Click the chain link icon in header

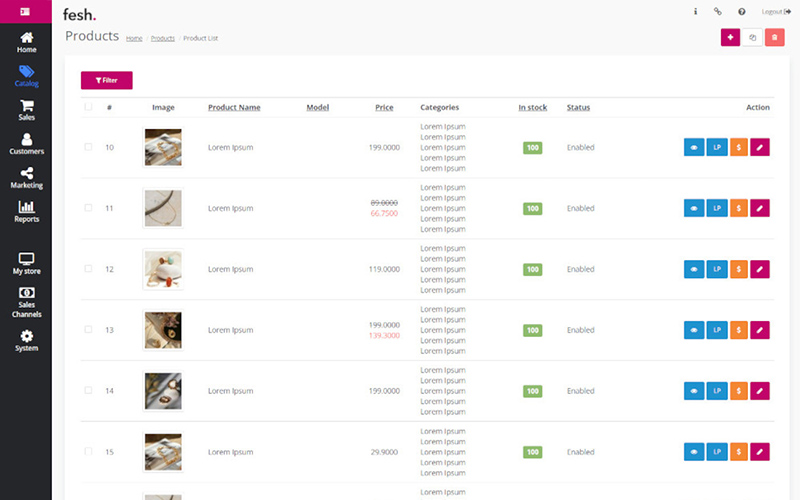(718, 12)
